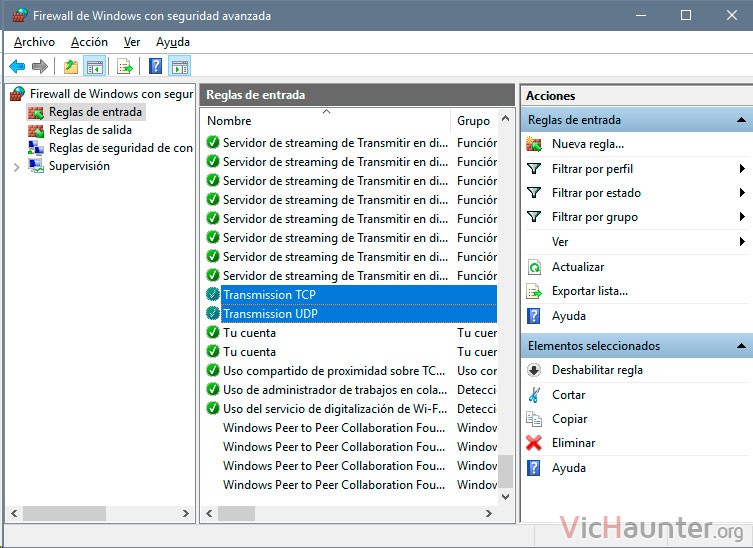Click the Up one level folder icon
Viewport: 753px width, 548px height.
coord(71,66)
